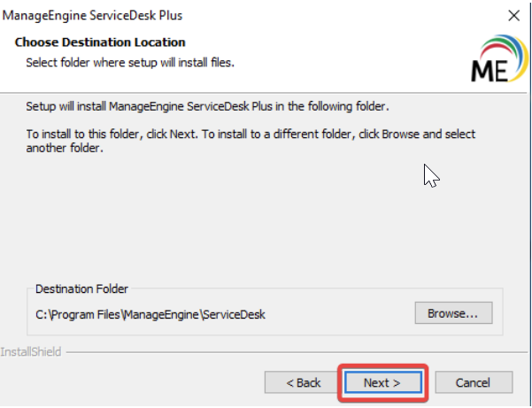
Task: Click the ManageEngine ME logo
Action: pos(492,70)
